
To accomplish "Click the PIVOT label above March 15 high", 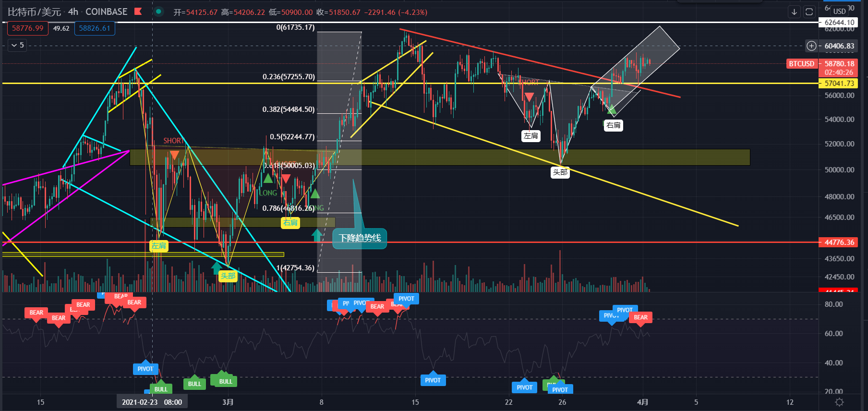I will point(406,299).
